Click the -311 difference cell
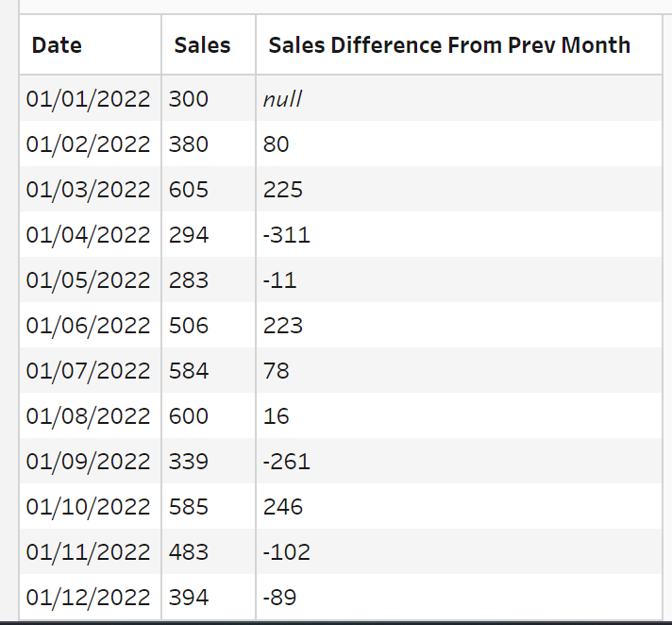 [x=286, y=235]
